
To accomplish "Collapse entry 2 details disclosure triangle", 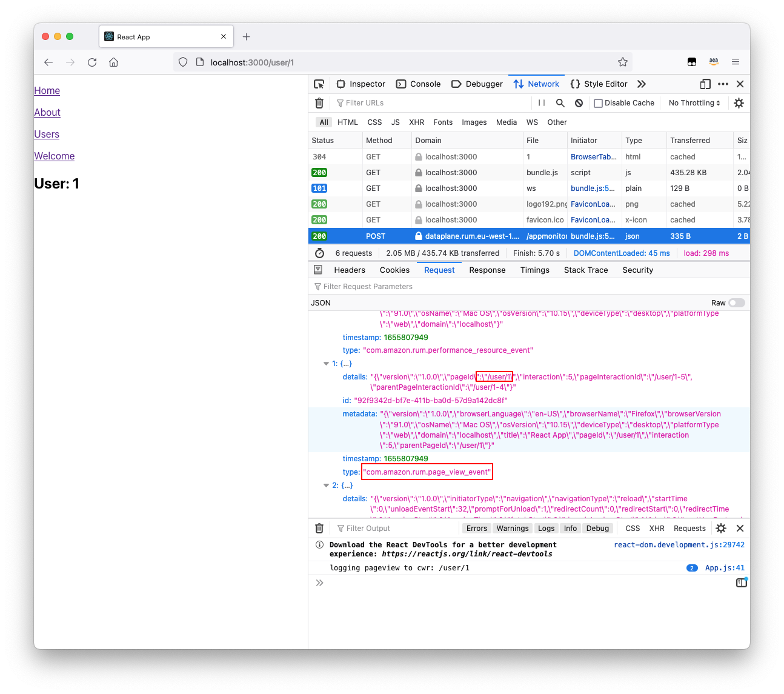I will point(326,485).
